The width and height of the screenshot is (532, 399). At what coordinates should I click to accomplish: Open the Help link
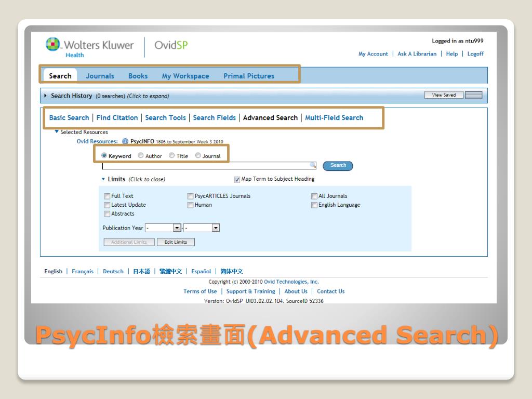coord(452,54)
